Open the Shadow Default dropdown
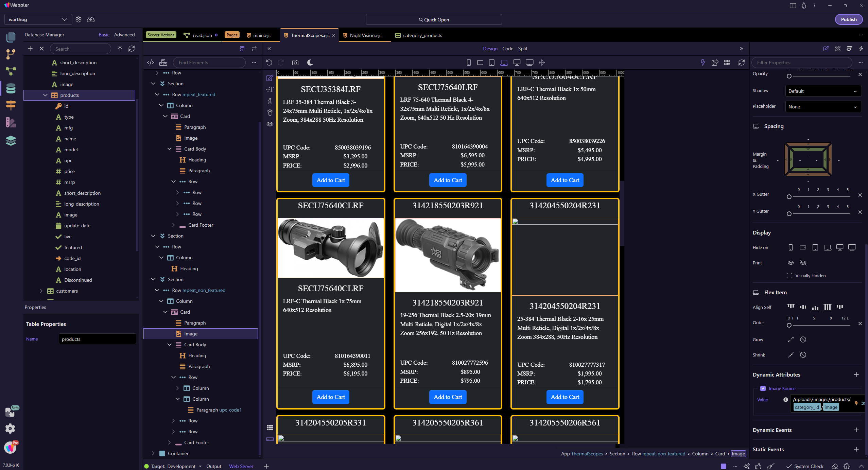 (x=823, y=91)
